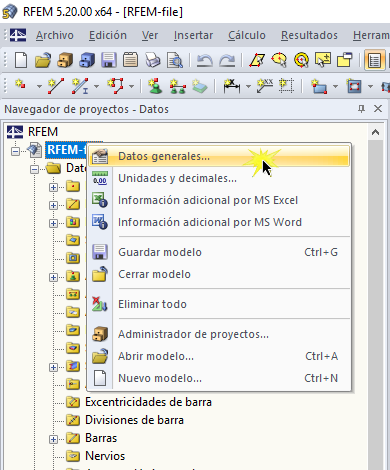The height and width of the screenshot is (470, 390).
Task: Select the new single line tool
Action: point(56,86)
